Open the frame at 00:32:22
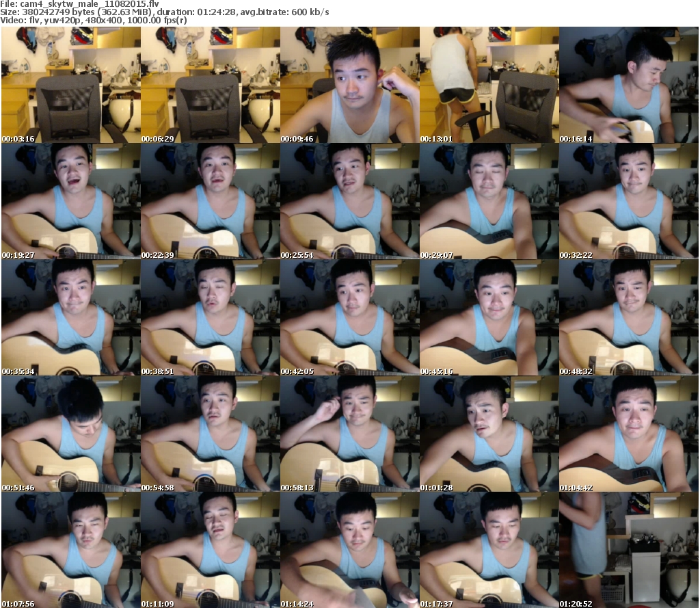This screenshot has width=700, height=608. click(629, 201)
